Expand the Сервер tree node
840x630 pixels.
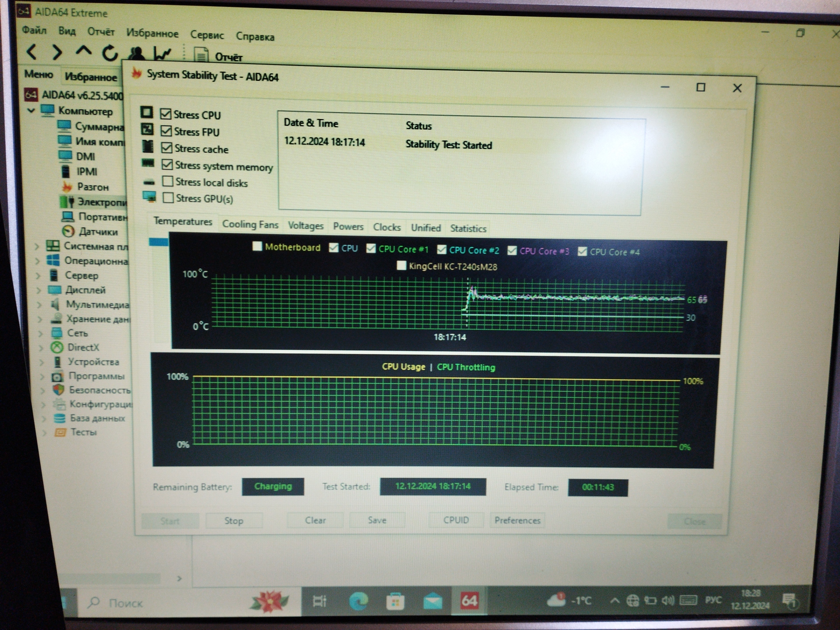38,276
